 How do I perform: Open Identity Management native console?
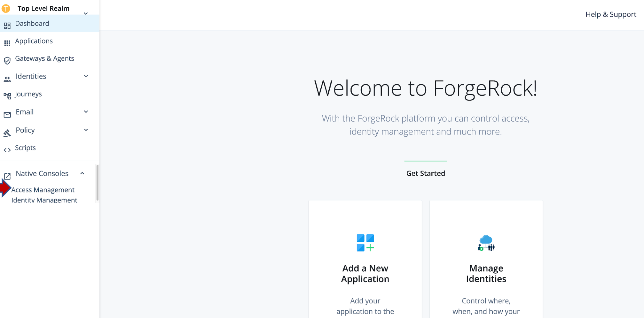tap(44, 200)
